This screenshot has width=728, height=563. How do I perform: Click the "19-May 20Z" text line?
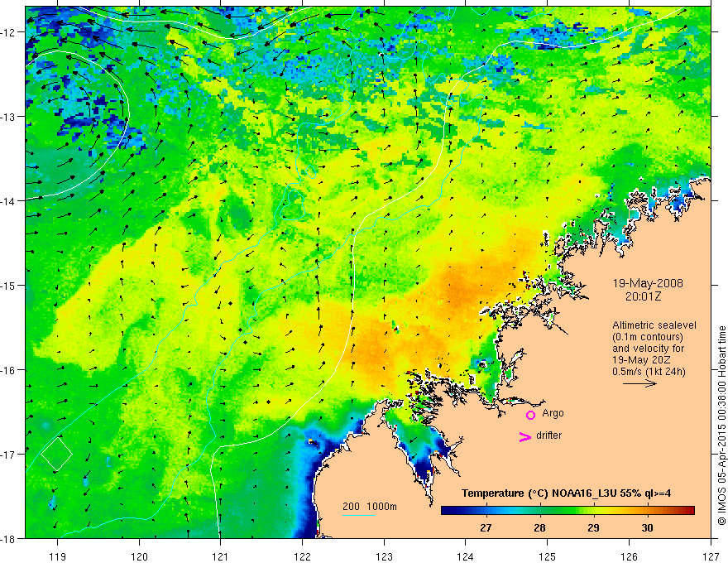click(x=640, y=359)
